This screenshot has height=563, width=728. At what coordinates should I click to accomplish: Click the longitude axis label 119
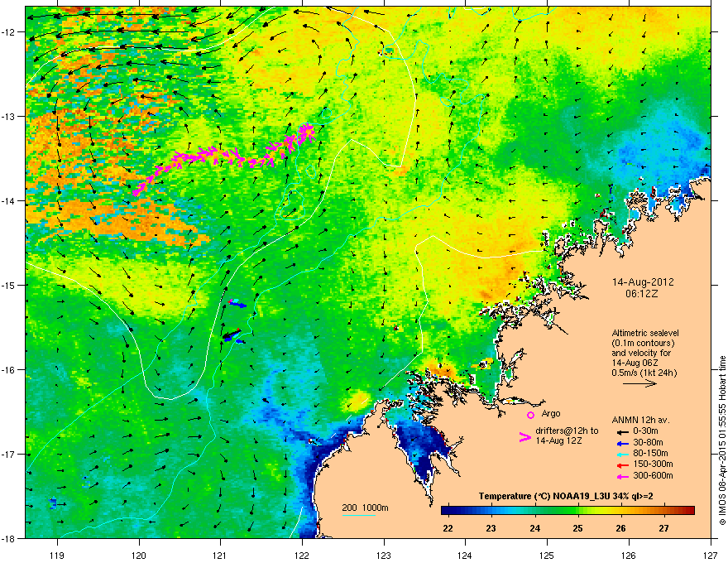pyautogui.click(x=57, y=555)
